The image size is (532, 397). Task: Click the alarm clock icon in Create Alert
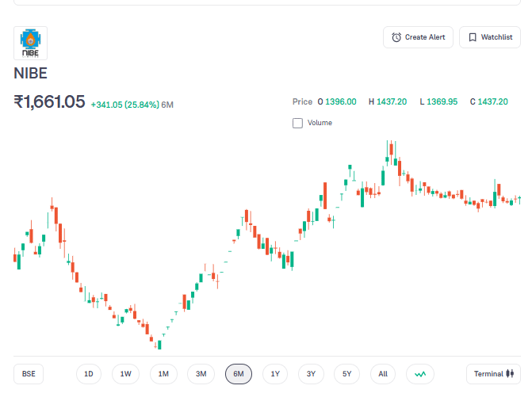[396, 37]
